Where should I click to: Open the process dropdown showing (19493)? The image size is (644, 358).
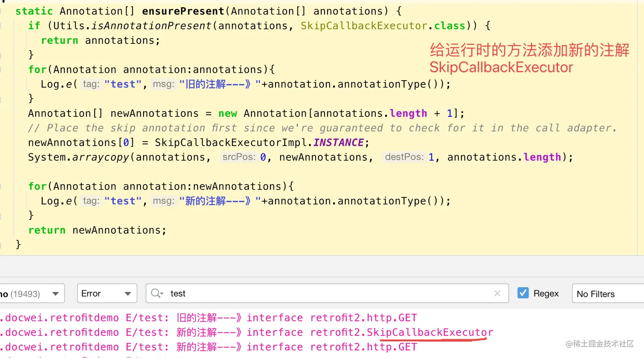pos(32,294)
